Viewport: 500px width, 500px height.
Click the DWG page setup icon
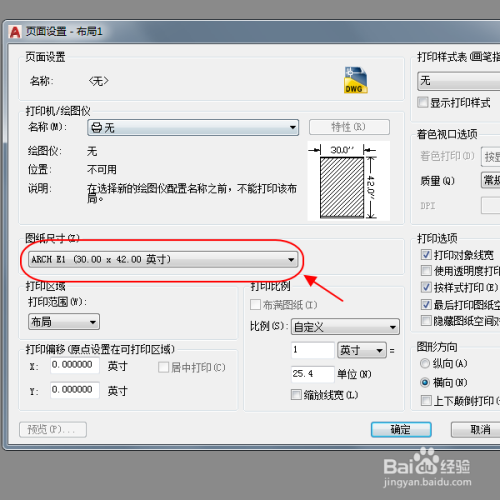click(x=356, y=80)
